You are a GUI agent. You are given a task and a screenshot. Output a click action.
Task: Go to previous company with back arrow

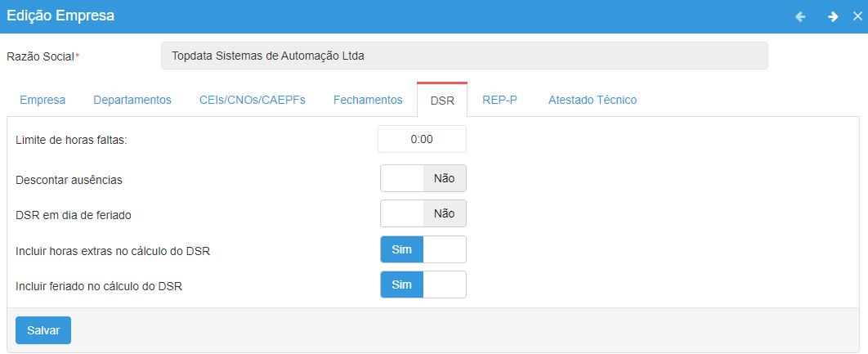[x=800, y=16]
